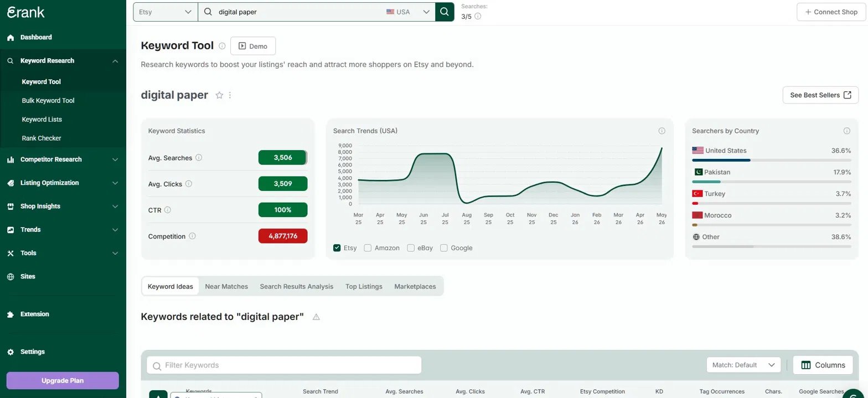
Task: Check the eBay trend checkbox
Action: 411,248
